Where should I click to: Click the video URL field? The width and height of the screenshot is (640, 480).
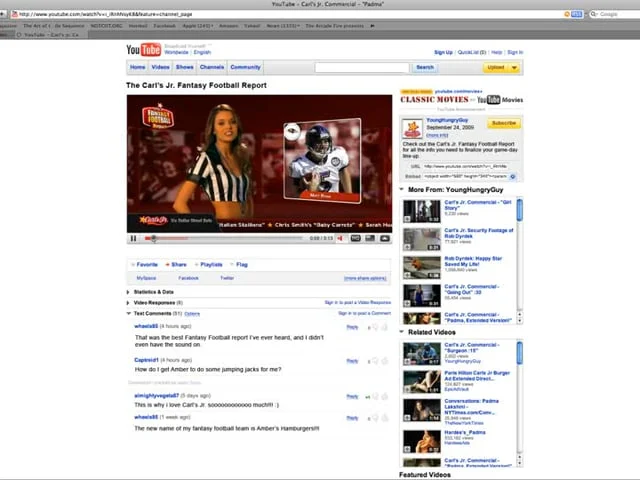(x=466, y=167)
